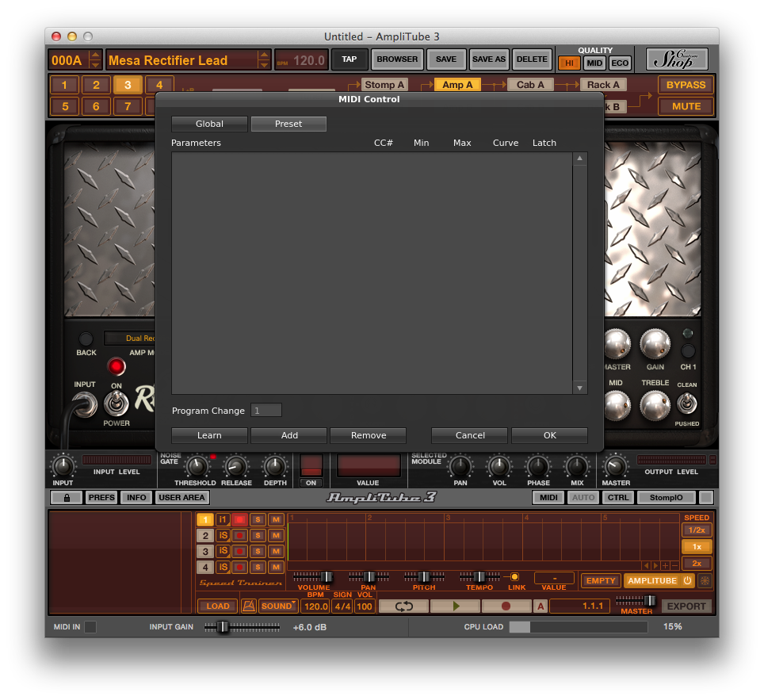Viewport: 764px width, 700px height.
Task: Click the timeline zoom-out minus icon
Action: click(x=674, y=565)
